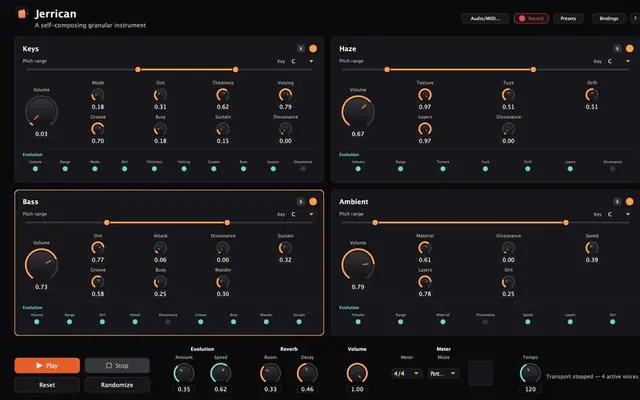Open the Meter Mode Pent dropdown
The height and width of the screenshot is (400, 640).
point(443,373)
